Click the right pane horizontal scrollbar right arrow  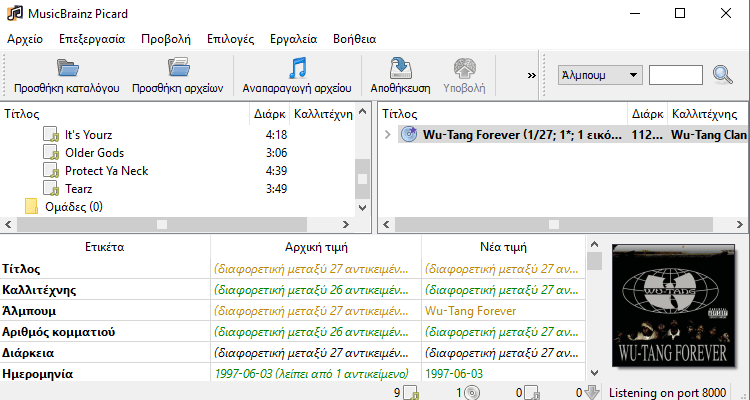739,224
